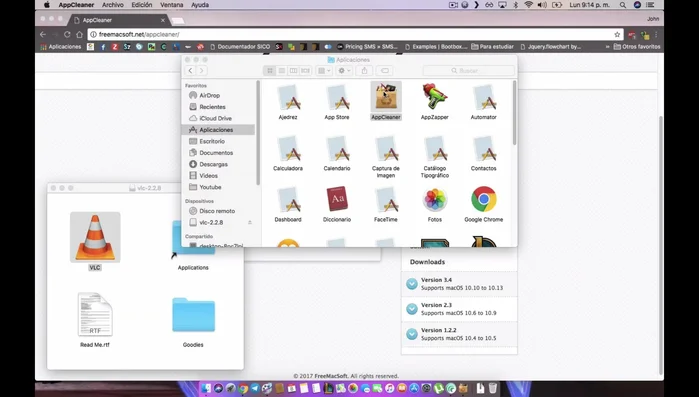Open Google Chrome in the Aplicaciones window
The width and height of the screenshot is (699, 397).
(x=484, y=199)
